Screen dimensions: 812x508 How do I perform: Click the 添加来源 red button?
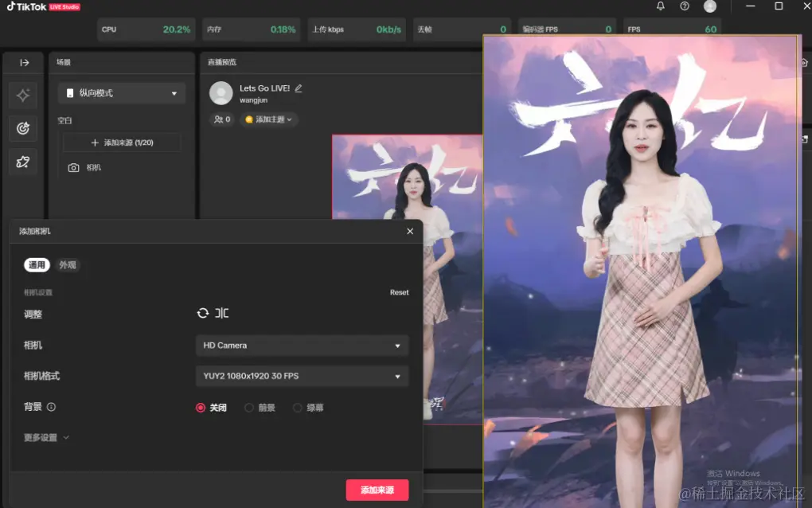(x=377, y=490)
